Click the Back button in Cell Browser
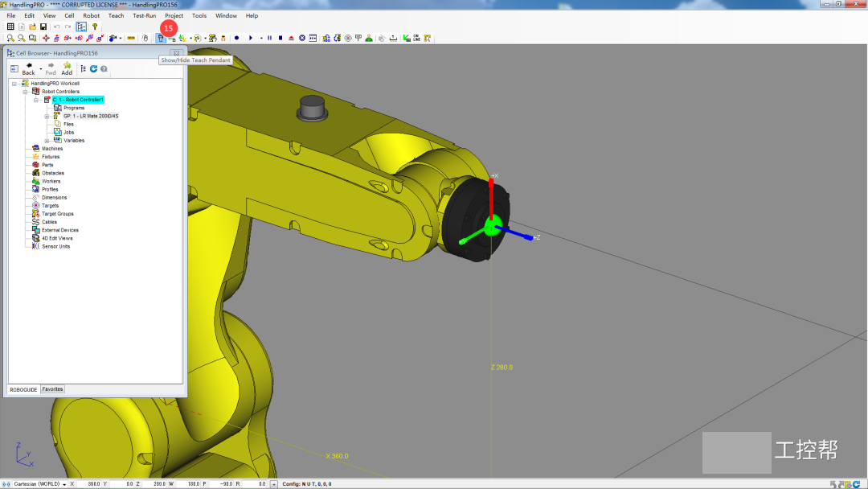 pyautogui.click(x=28, y=69)
